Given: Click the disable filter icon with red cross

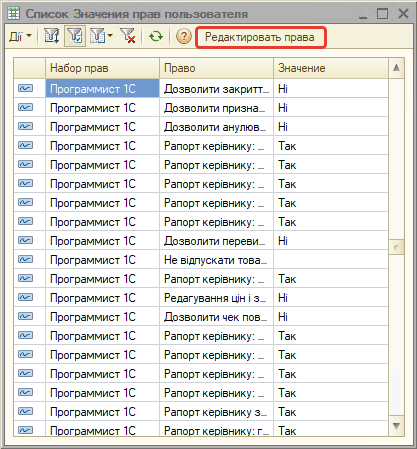Looking at the screenshot, I should click(x=127, y=36).
